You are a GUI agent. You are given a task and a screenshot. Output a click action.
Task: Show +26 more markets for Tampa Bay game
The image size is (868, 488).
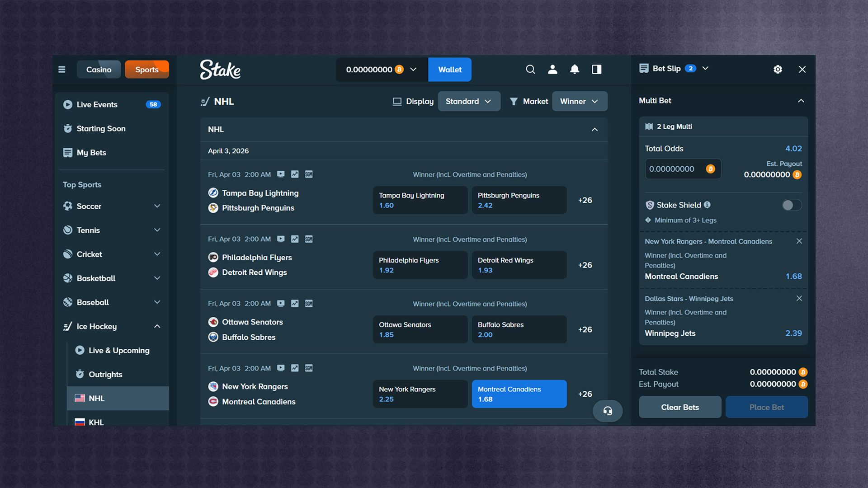pyautogui.click(x=585, y=200)
